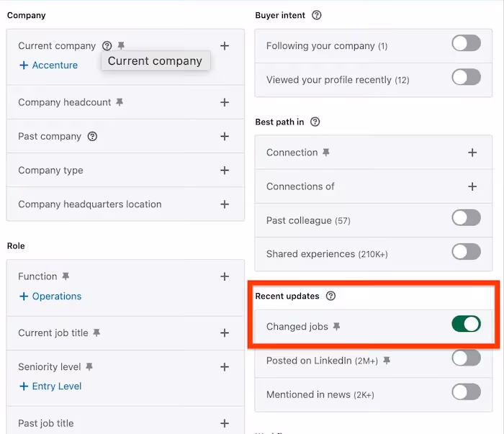Add the Operations function suggestion

tap(50, 297)
